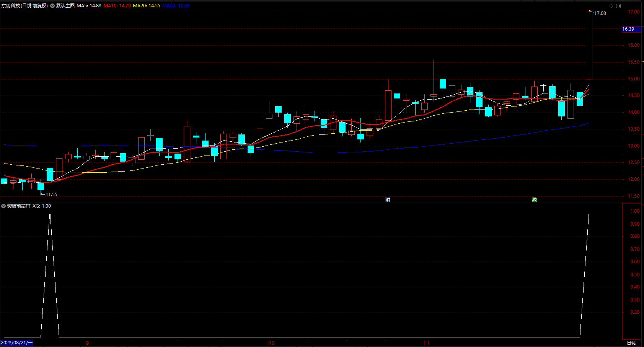
Task: Select the MA20: 14.55 indicator label
Action: (147, 6)
